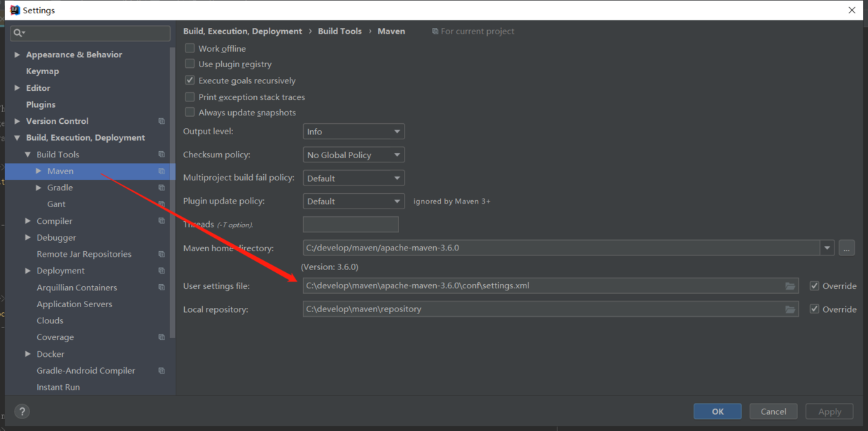Click project-level icon beside Gradle-Android Compiler
Image resolution: width=868 pixels, height=431 pixels.
[x=162, y=371]
